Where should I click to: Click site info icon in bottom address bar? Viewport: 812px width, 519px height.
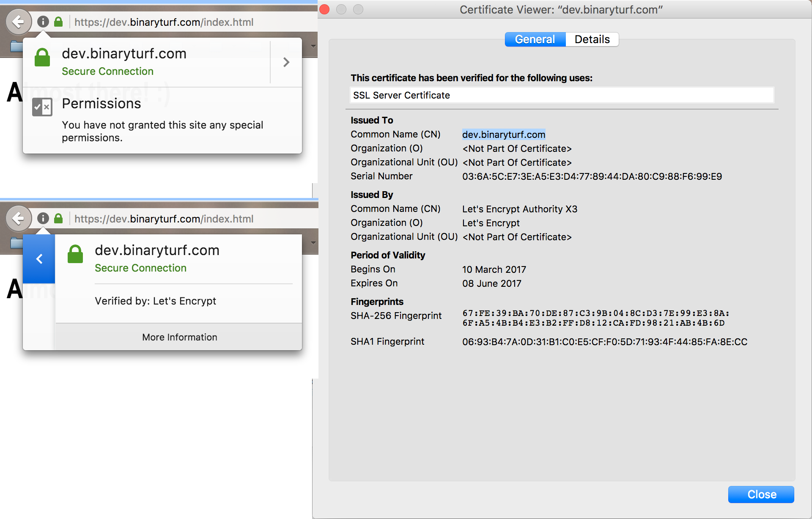(43, 218)
